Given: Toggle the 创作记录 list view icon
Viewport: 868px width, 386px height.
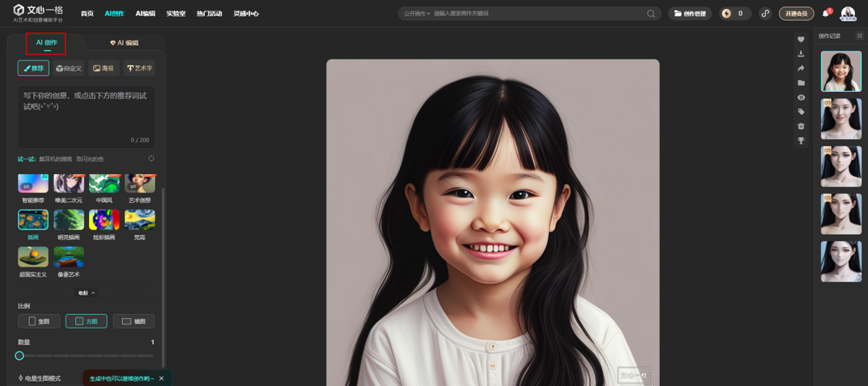Looking at the screenshot, I should click(859, 35).
